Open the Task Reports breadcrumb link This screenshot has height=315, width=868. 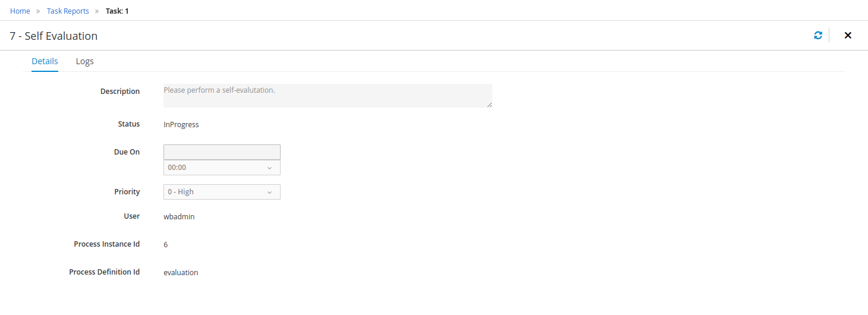pos(68,11)
